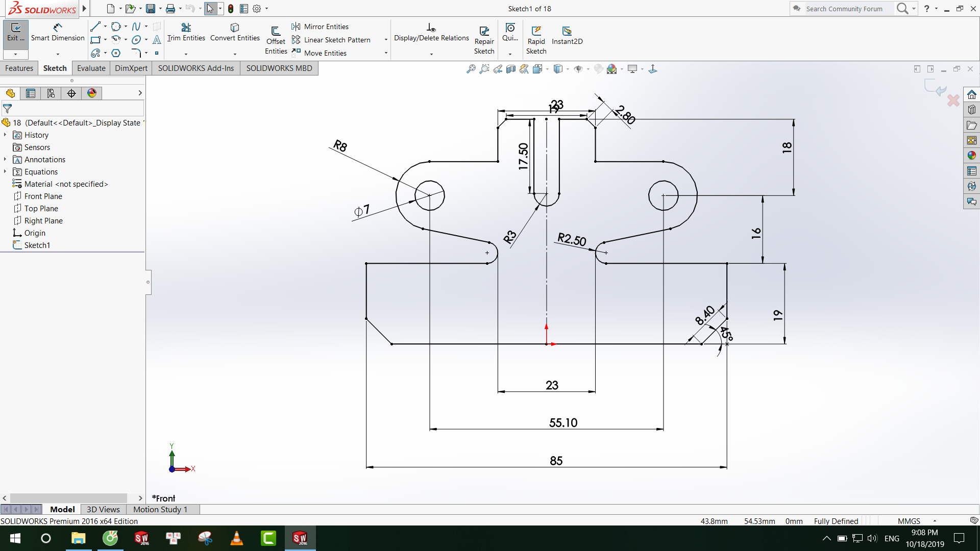This screenshot has height=551, width=980.
Task: Open Trim Entities dropdown arrow
Action: [x=186, y=54]
